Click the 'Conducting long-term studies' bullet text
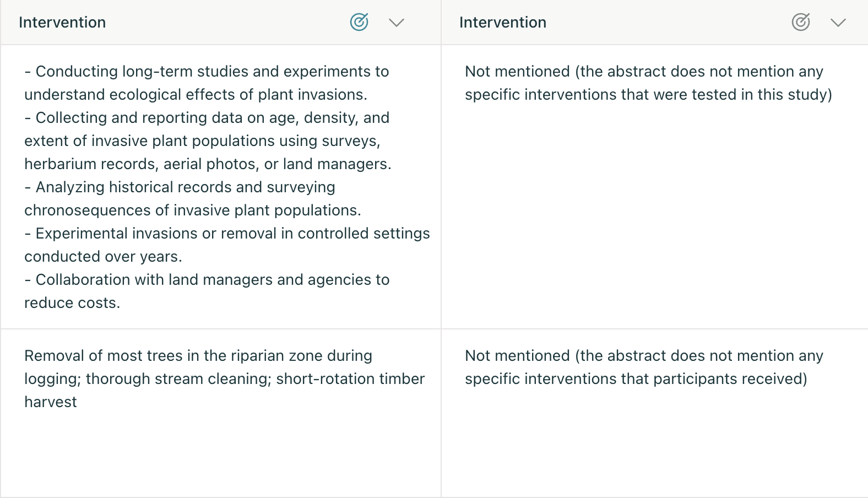Viewport: 868px width, 498px height. pos(207,83)
